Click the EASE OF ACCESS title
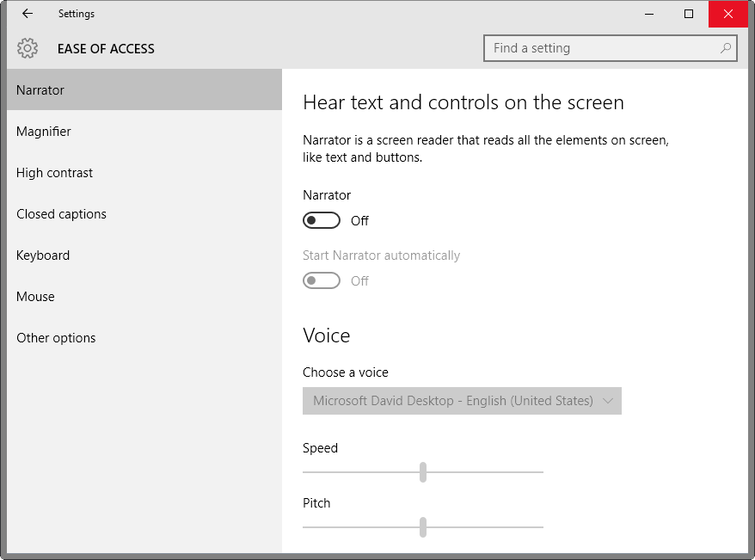This screenshot has width=755, height=560. click(x=106, y=49)
